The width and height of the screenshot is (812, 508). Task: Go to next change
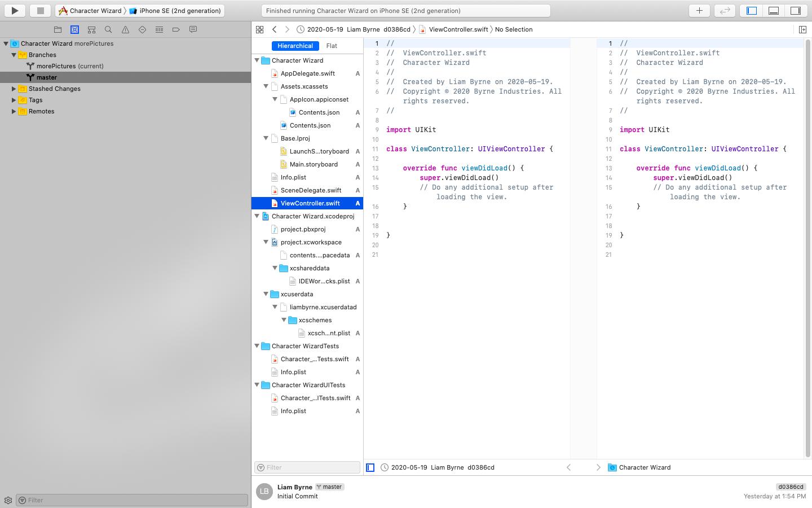[598, 467]
